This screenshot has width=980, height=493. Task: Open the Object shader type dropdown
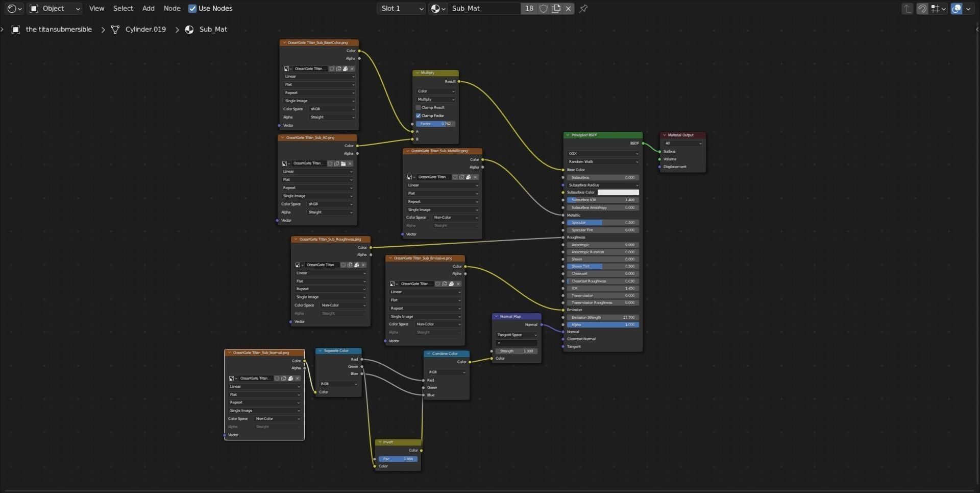coord(55,8)
